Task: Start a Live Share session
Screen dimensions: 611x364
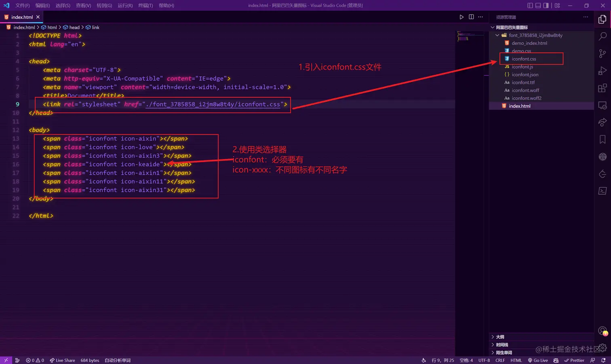Action: click(x=62, y=360)
